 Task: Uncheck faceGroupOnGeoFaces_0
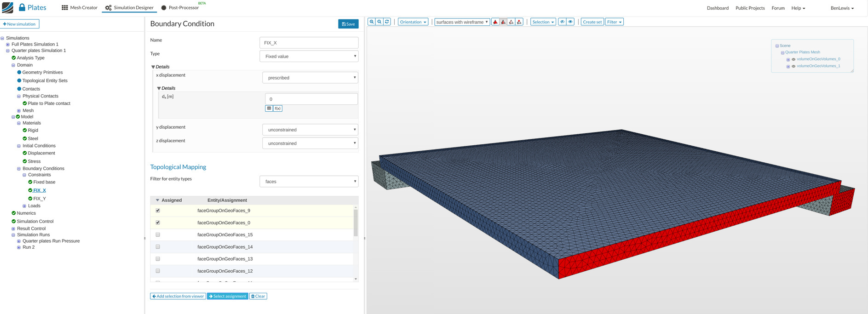click(158, 223)
